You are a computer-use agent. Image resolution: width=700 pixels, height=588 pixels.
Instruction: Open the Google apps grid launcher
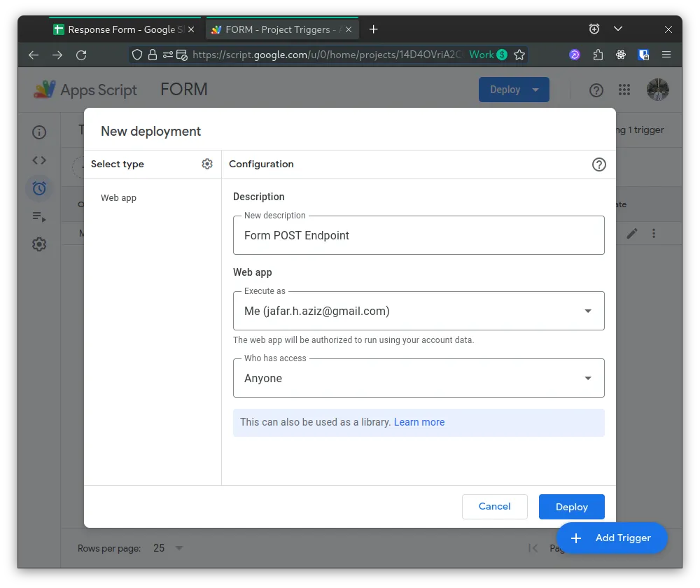click(624, 90)
